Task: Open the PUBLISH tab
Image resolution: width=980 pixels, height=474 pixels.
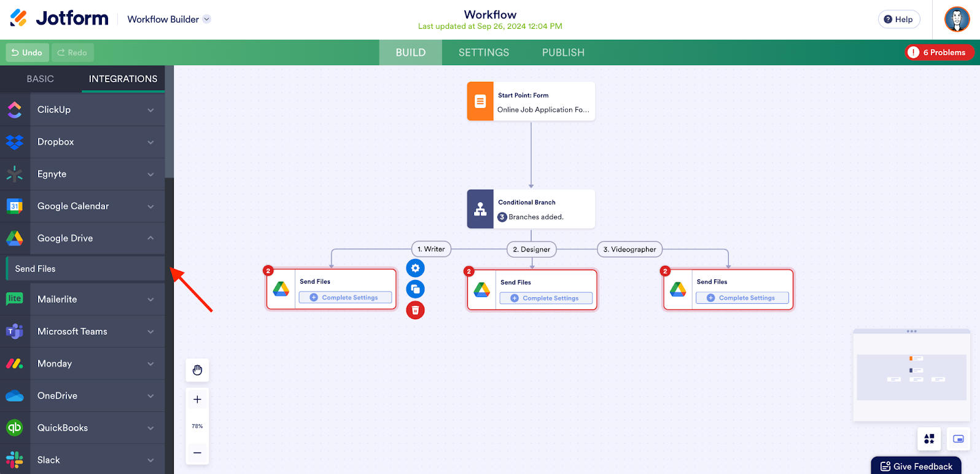Action: [563, 53]
